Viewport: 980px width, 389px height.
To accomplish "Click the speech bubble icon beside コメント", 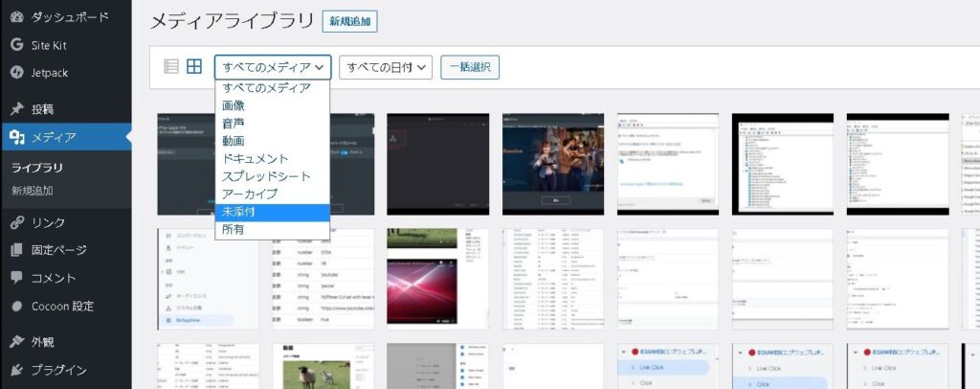I will (x=16, y=279).
